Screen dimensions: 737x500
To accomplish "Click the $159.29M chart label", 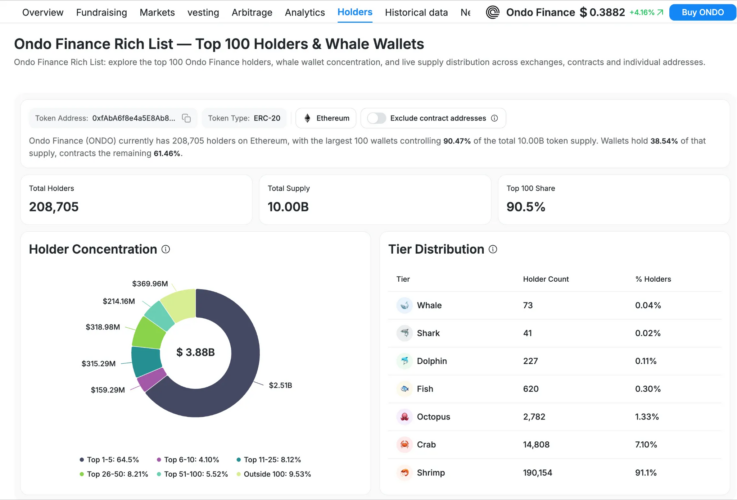I will point(108,390).
